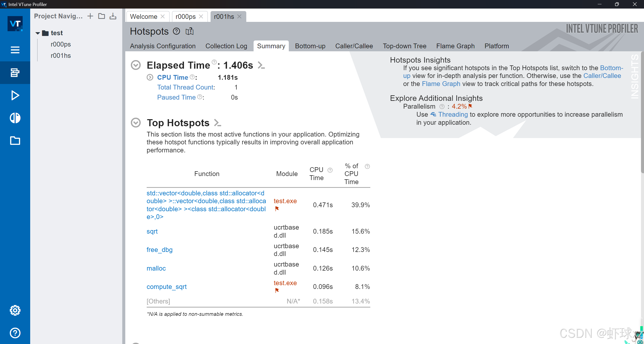Open the Flame Graph tab

[x=455, y=46]
